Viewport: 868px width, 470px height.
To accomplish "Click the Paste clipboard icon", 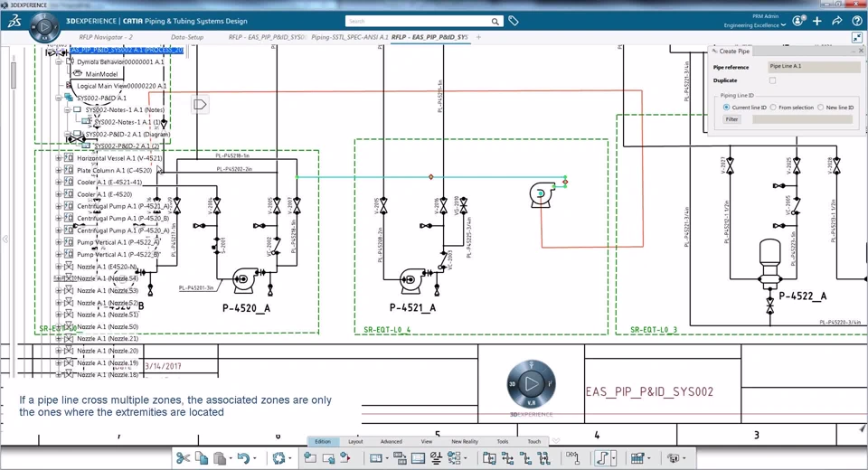I will click(x=220, y=458).
